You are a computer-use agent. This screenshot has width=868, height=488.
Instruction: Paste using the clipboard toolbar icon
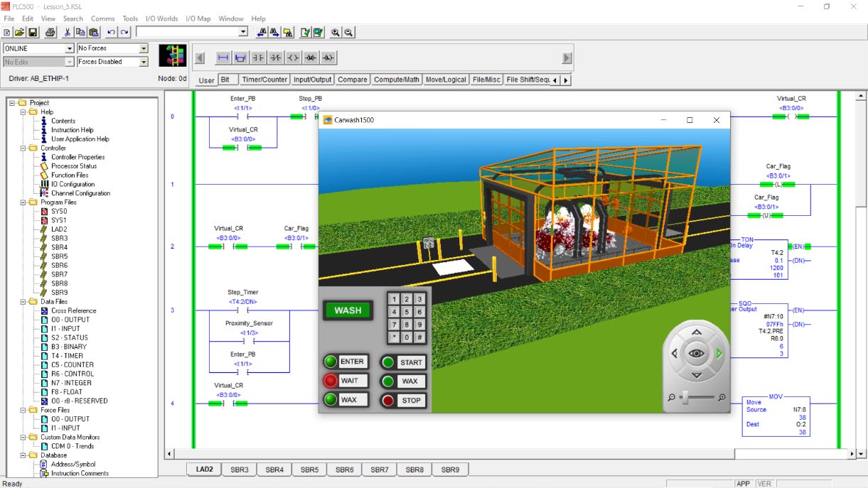tap(93, 32)
